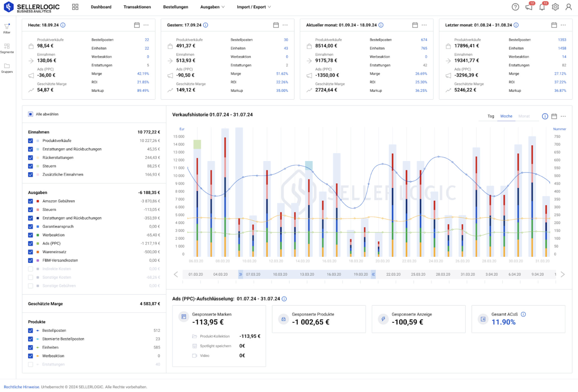Switch chart view to Monat
The width and height of the screenshot is (578, 392).
pos(524,116)
